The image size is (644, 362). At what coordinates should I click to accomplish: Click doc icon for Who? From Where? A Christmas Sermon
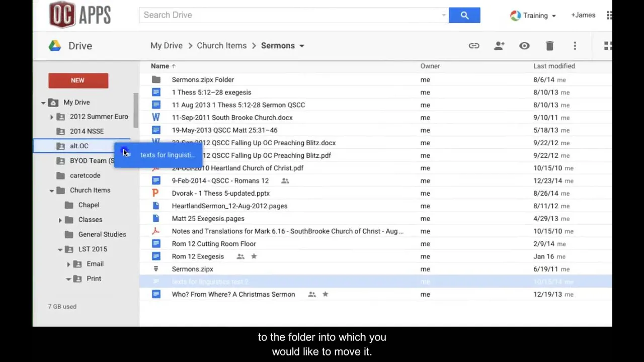point(156,294)
